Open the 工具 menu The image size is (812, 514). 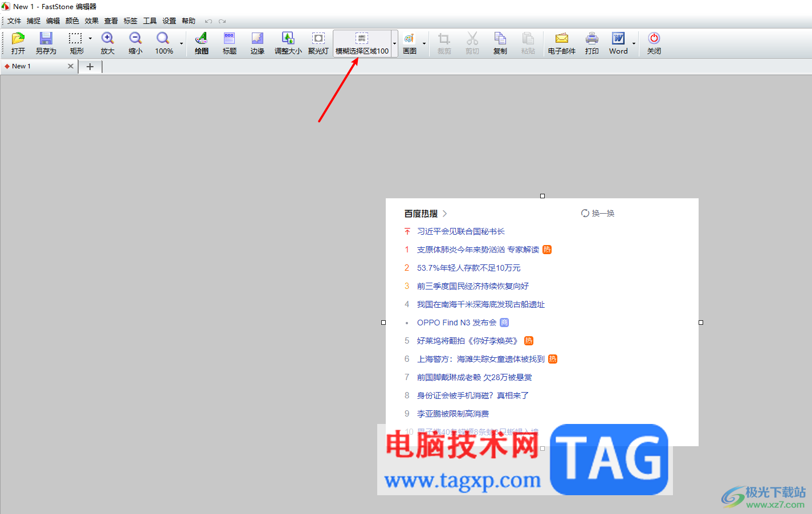pos(150,21)
